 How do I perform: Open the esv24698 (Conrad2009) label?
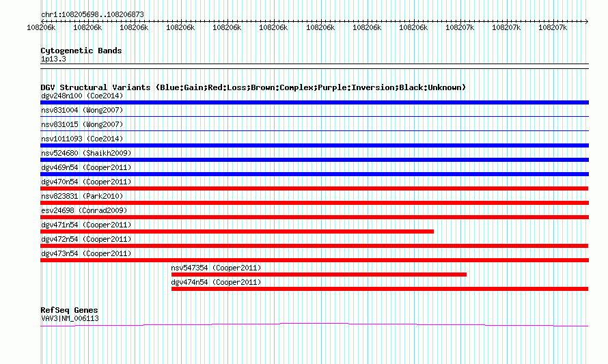pyautogui.click(x=84, y=210)
